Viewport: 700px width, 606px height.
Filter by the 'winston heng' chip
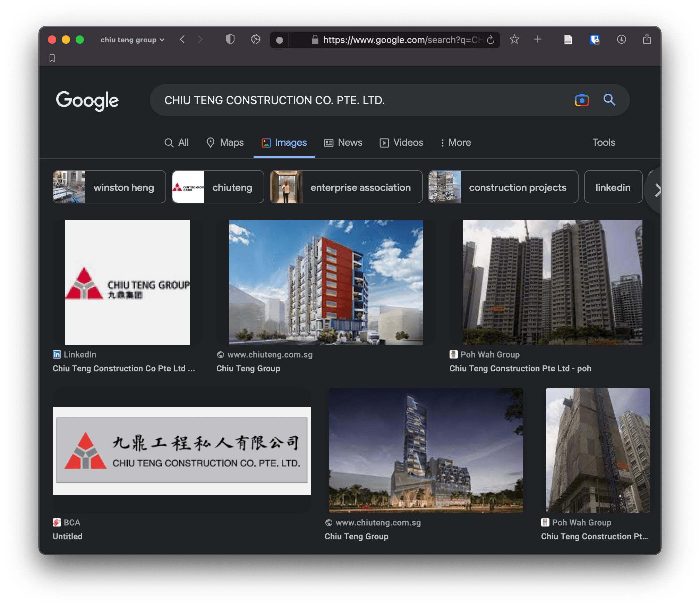pos(109,187)
